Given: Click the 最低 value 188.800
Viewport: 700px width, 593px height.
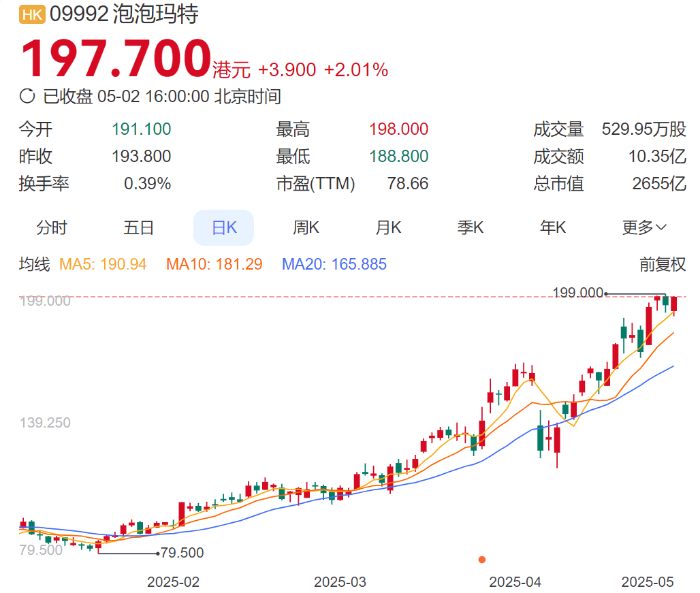Looking at the screenshot, I should click(x=398, y=157).
